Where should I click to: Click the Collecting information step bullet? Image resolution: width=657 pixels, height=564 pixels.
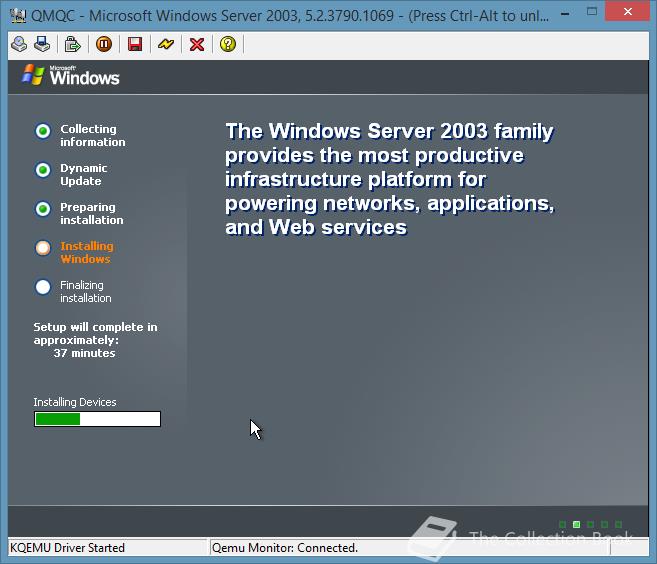43,131
